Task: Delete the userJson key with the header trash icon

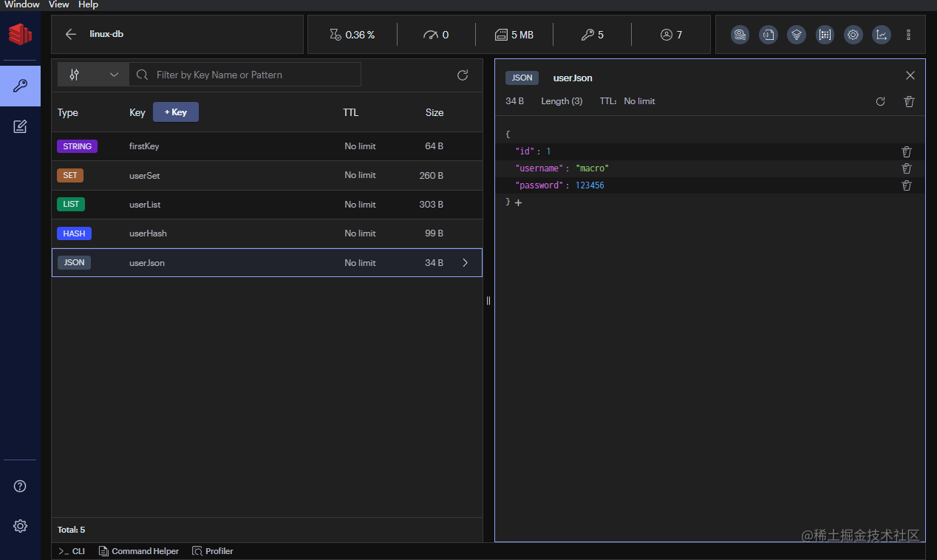Action: [x=910, y=101]
